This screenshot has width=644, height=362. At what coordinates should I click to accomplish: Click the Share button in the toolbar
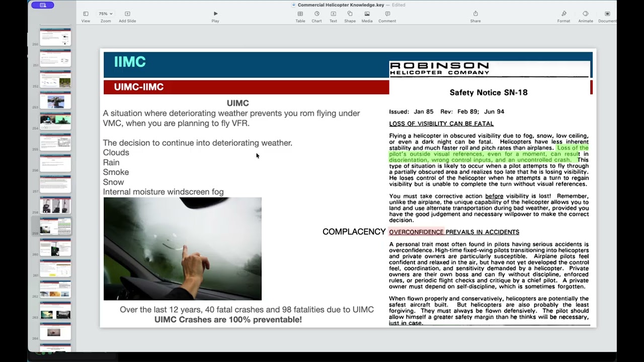tap(475, 17)
